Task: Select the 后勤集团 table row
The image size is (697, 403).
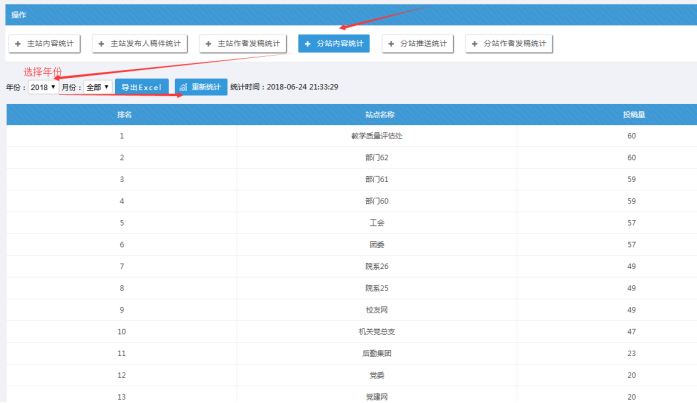Action: click(376, 352)
